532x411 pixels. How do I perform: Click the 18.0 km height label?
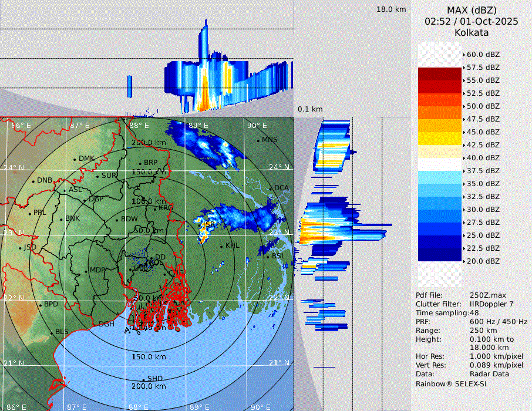(x=391, y=9)
